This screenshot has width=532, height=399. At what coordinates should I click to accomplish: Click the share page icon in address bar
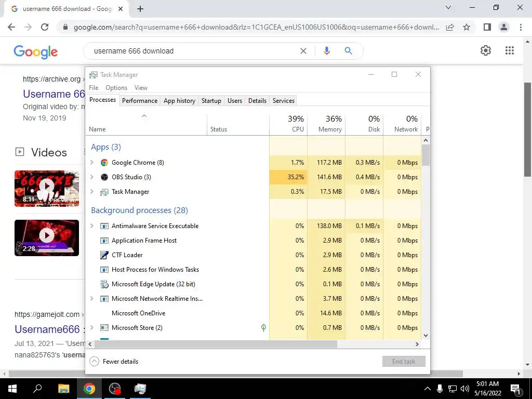(x=450, y=27)
